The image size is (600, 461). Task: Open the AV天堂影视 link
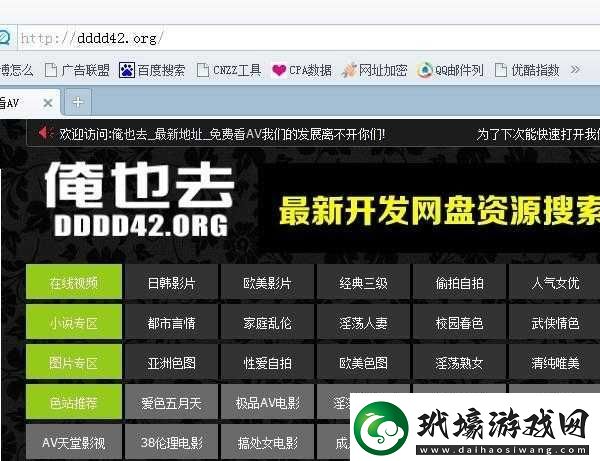[74, 443]
